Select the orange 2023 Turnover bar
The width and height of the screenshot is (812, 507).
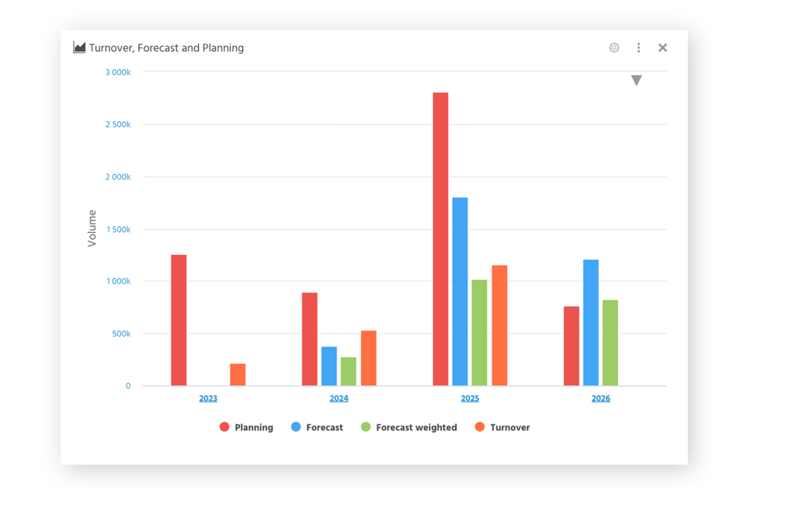pyautogui.click(x=238, y=375)
